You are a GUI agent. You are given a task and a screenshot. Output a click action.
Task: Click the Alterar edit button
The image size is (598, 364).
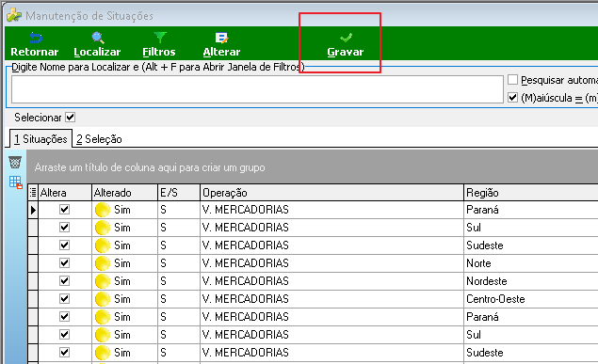click(221, 44)
